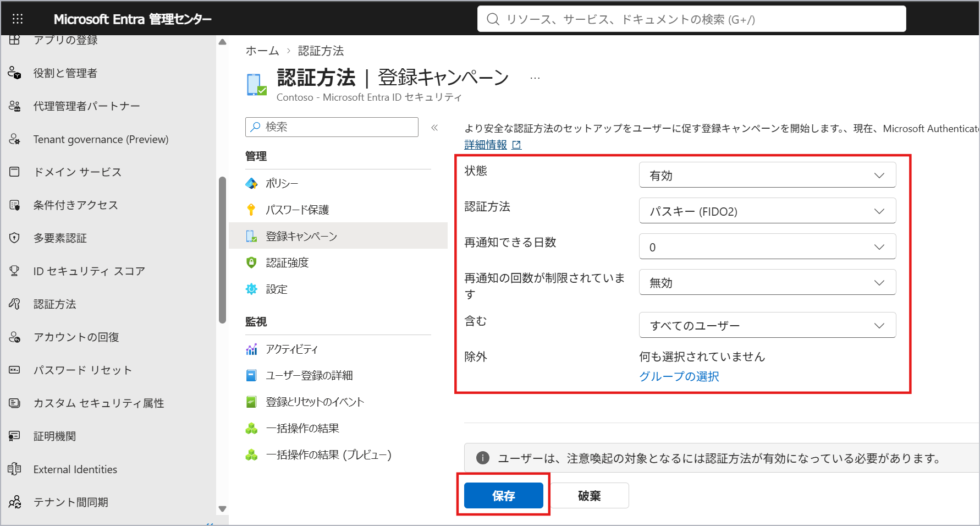Image resolution: width=980 pixels, height=526 pixels.
Task: Click the sidebar scroll-up arrow
Action: pos(222,42)
